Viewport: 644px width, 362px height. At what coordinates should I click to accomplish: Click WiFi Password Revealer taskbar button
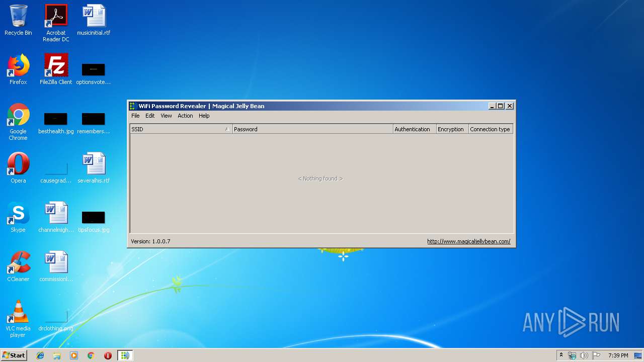(125, 355)
